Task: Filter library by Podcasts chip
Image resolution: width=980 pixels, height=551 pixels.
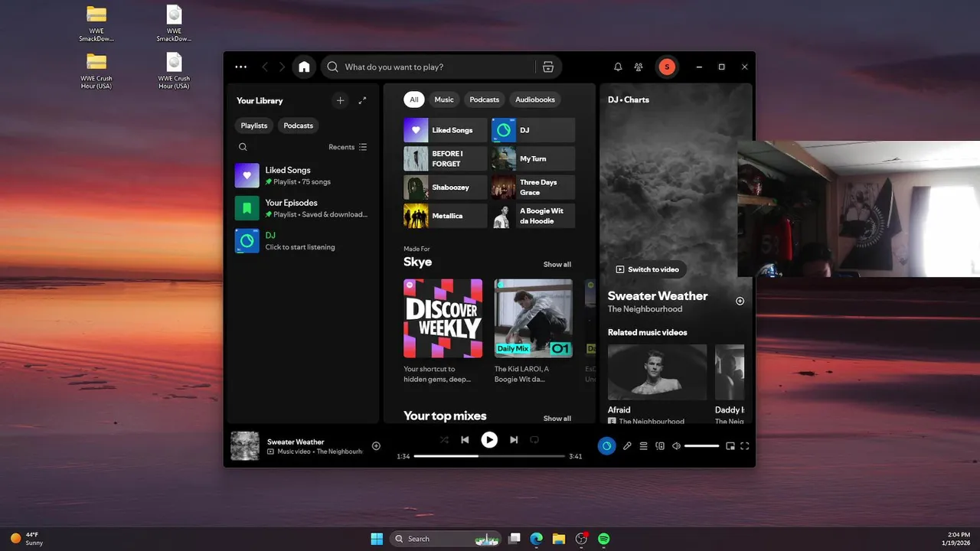Action: 299,126
